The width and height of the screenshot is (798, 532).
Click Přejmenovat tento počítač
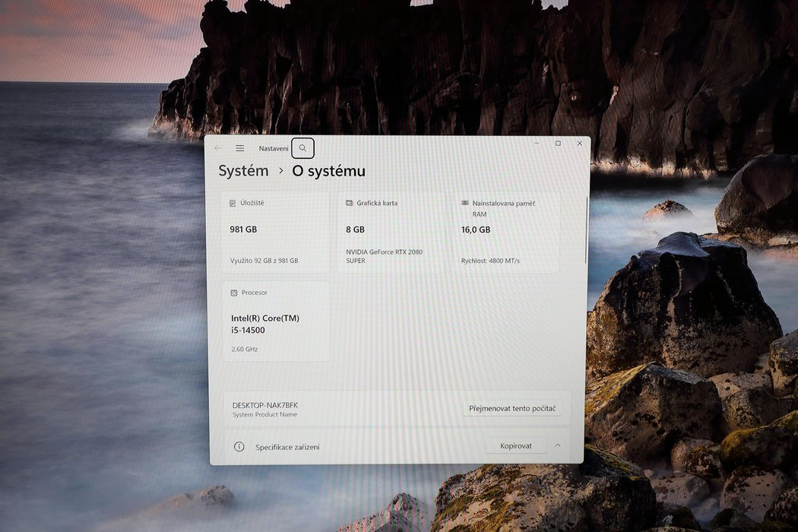pyautogui.click(x=513, y=407)
